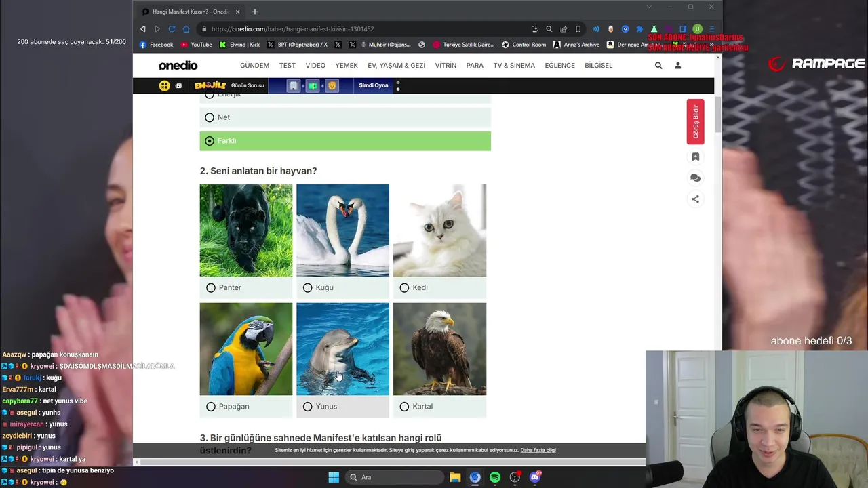
Task: Open the green profile avatar in browser toolbar
Action: pos(697,29)
